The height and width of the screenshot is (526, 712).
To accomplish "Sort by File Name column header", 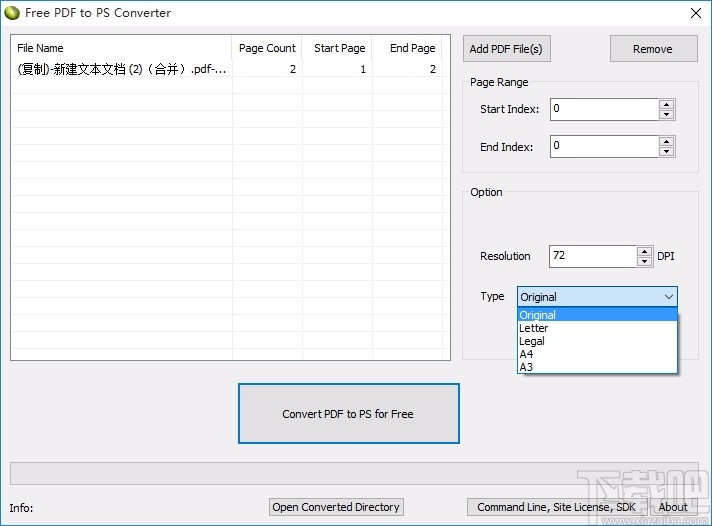I will pyautogui.click(x=122, y=48).
